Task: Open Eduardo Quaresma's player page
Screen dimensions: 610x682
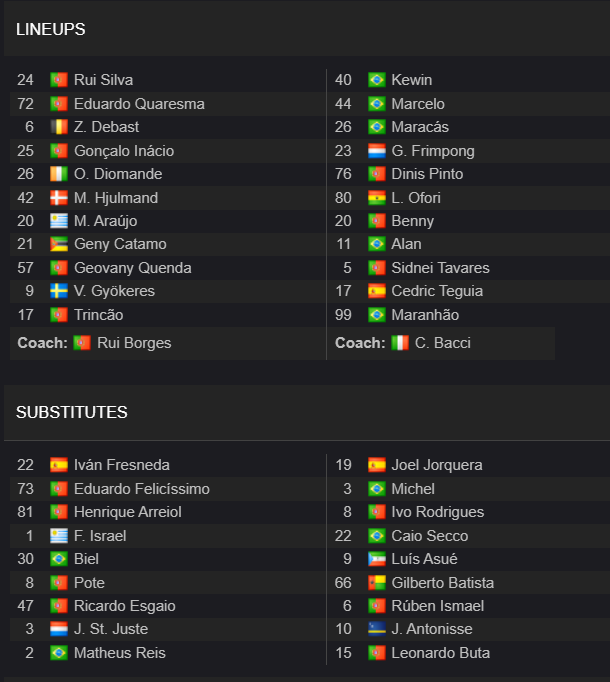Action: click(x=139, y=104)
